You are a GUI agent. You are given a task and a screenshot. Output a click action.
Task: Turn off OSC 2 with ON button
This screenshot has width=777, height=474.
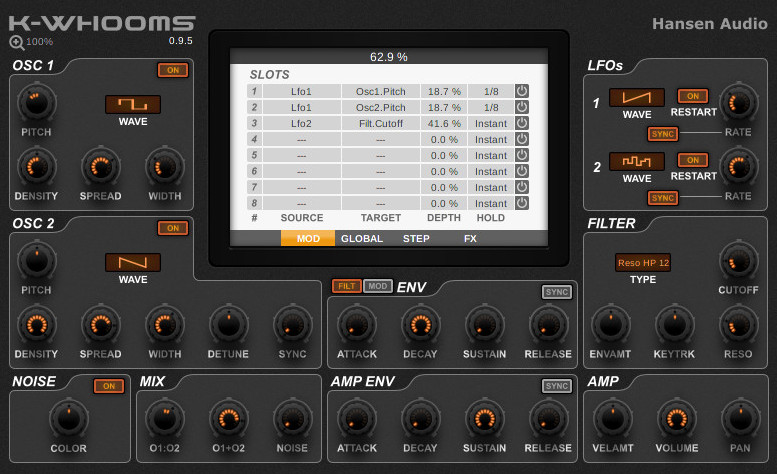click(x=173, y=228)
